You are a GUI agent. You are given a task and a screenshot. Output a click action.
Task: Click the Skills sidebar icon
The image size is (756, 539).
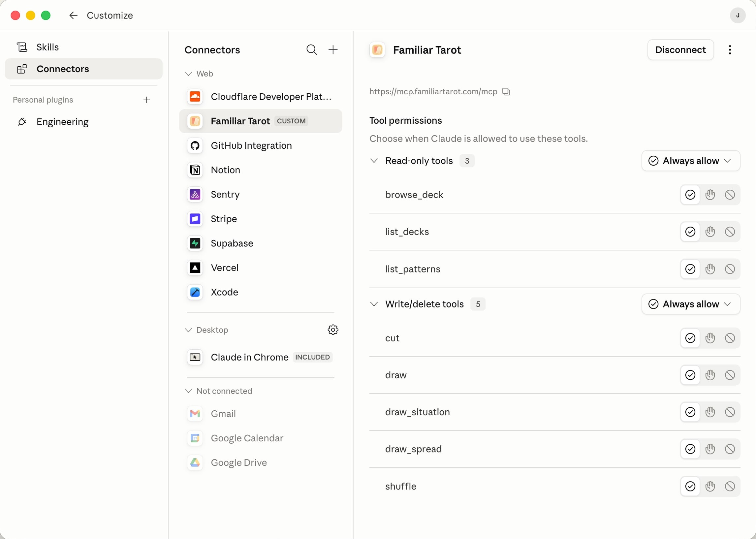[x=22, y=47]
